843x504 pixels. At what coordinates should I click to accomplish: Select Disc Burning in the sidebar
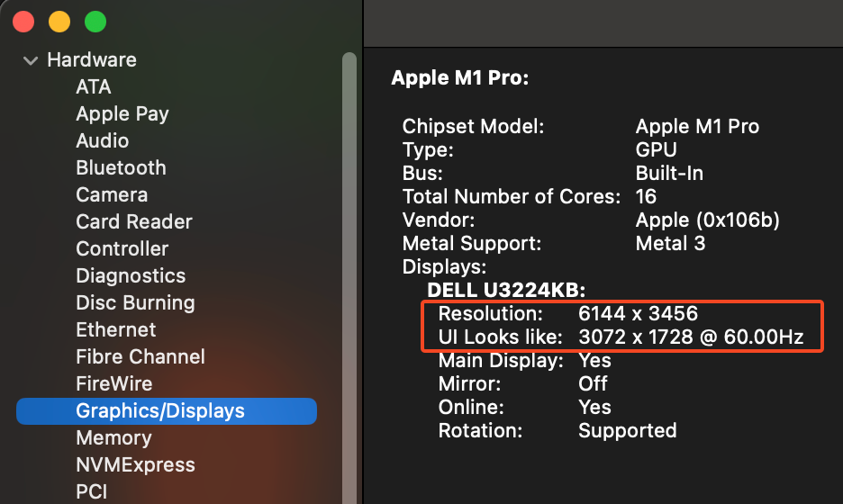[x=135, y=303]
